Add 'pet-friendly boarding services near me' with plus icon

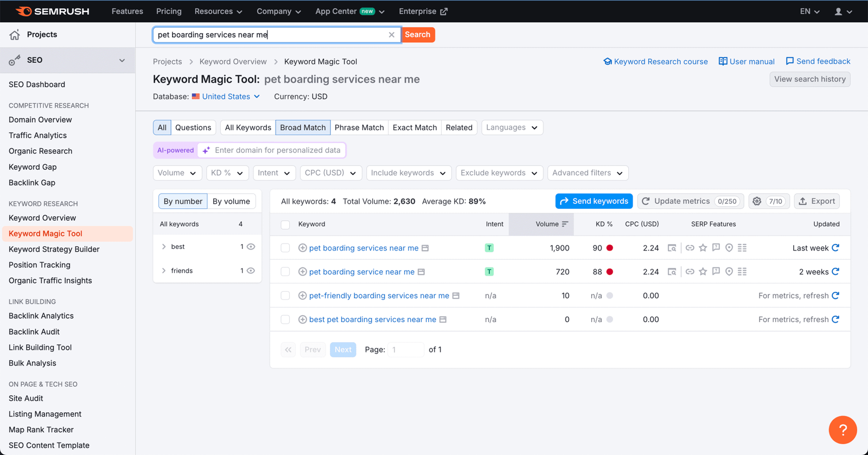[303, 296]
